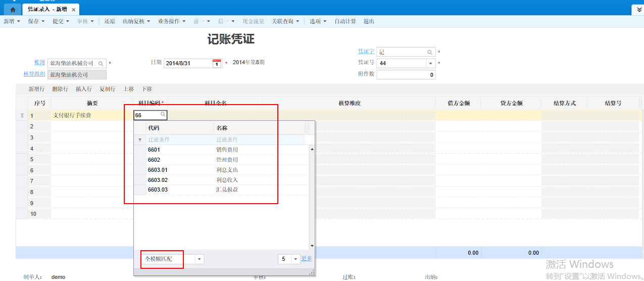The height and width of the screenshot is (281, 644).
Task: Click the filter funnel icon in the lookup list
Action: pos(140,139)
